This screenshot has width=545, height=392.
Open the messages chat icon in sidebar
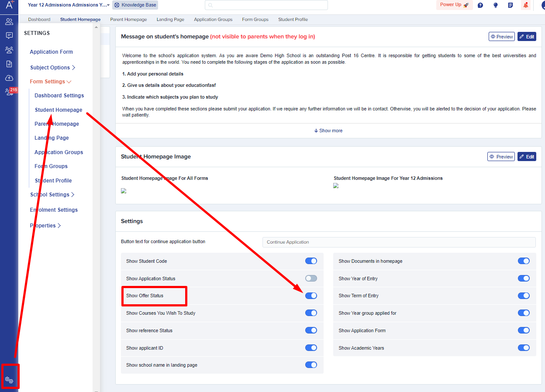tap(9, 35)
